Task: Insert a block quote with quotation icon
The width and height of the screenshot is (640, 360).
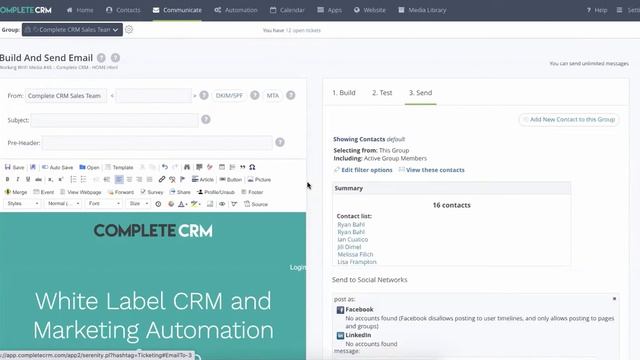Action: pyautogui.click(x=242, y=167)
